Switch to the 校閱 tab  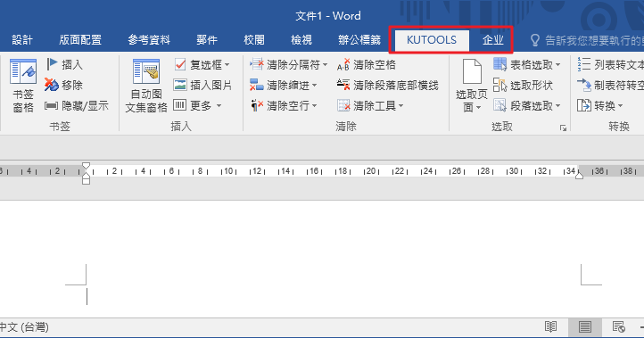click(254, 40)
